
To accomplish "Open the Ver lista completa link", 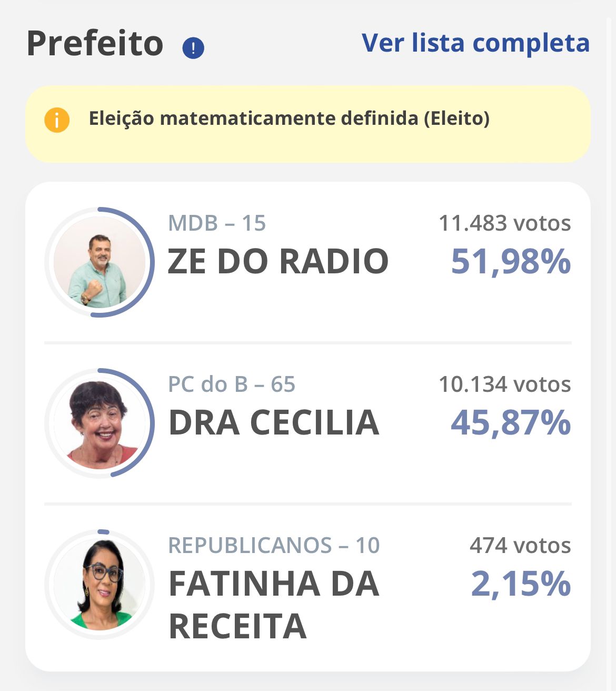I will coord(475,43).
